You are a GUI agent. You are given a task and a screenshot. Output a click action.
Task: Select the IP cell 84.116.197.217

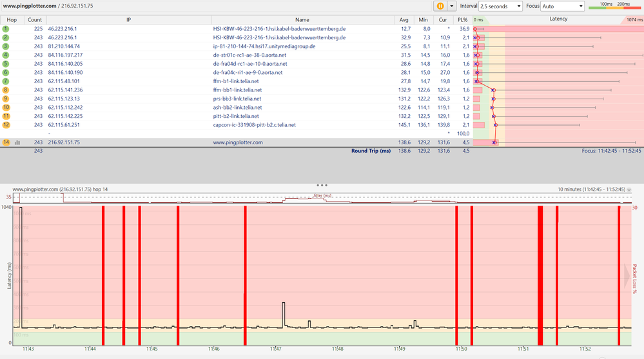pos(65,55)
